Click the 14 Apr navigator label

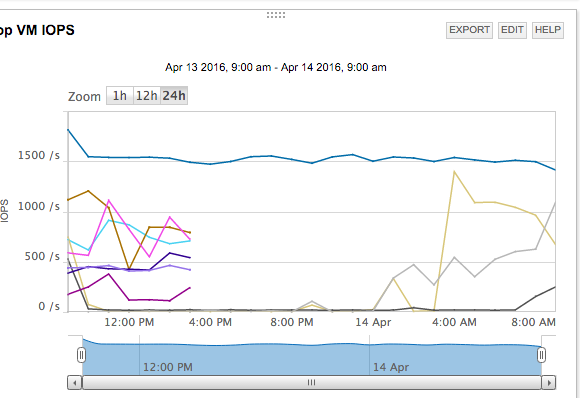coord(391,367)
